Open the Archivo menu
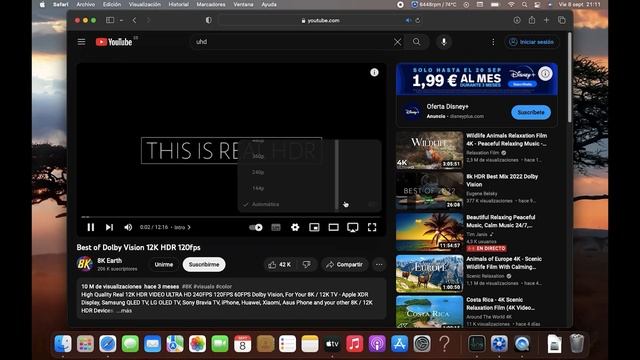The width and height of the screenshot is (640, 360). point(86,4)
